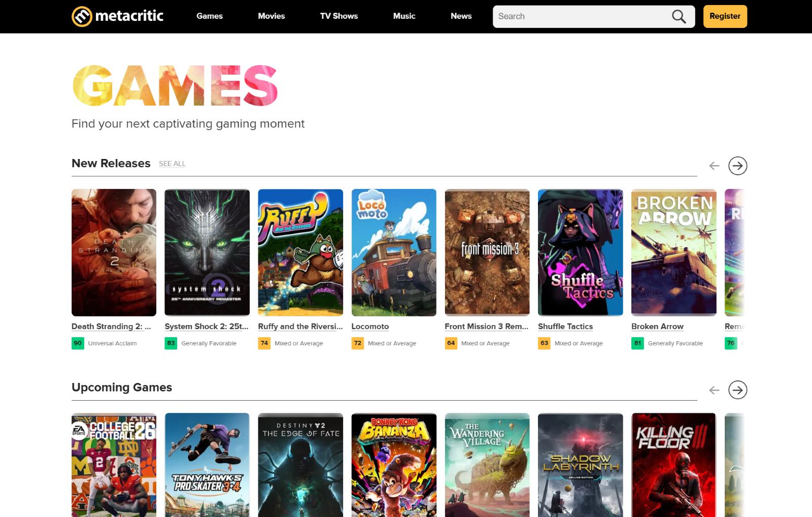Click the 63 score badge for Shuffle Tactics

click(x=545, y=343)
